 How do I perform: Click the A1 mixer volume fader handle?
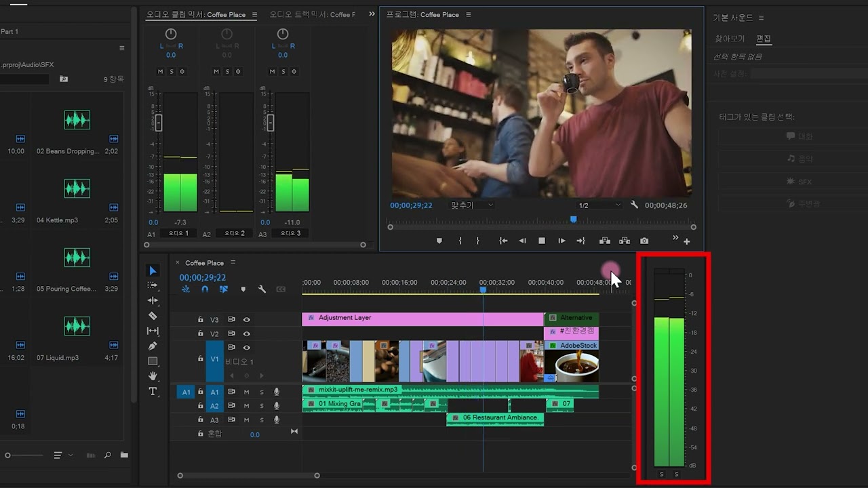point(159,123)
